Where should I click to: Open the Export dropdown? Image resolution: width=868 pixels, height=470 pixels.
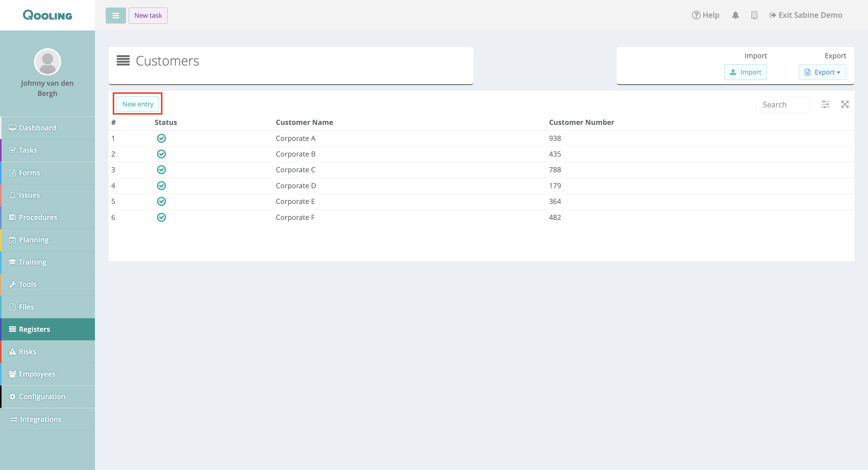coord(822,72)
